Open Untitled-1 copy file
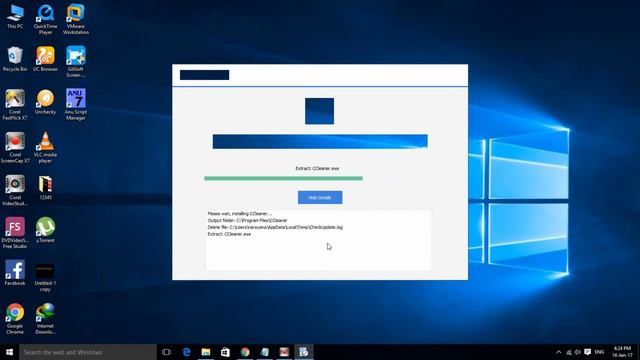The image size is (640, 360). click(45, 278)
